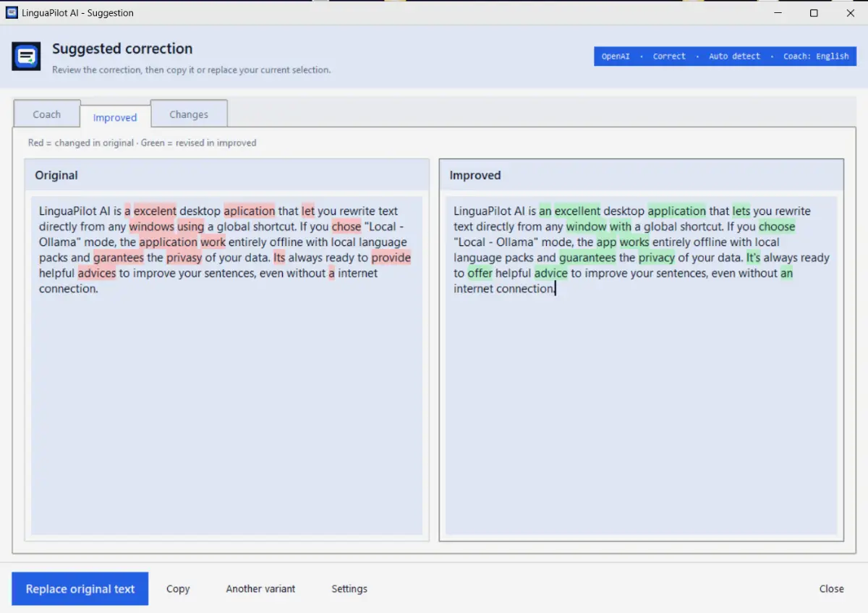Image resolution: width=868 pixels, height=613 pixels.
Task: Open Settings from the bottom bar
Action: point(349,588)
